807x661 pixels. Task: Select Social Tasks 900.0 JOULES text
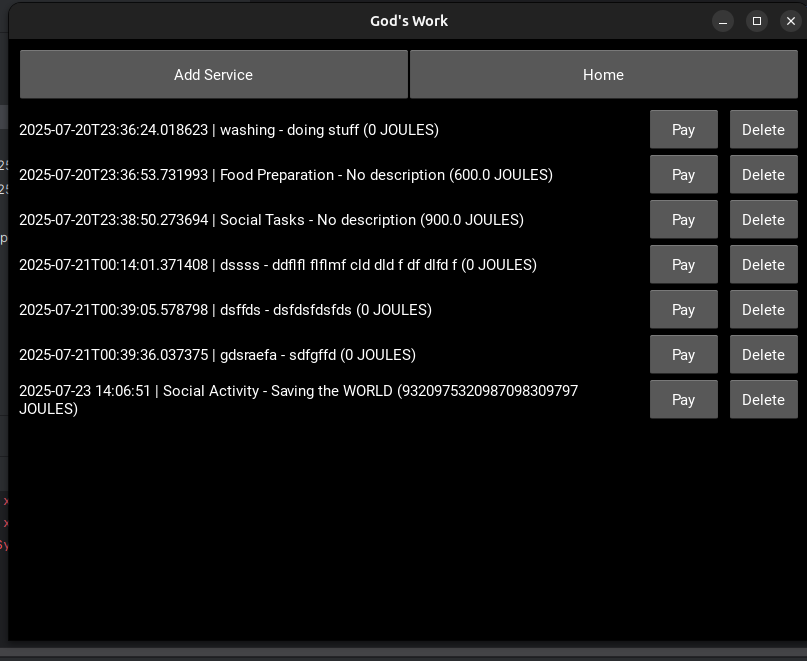pos(272,220)
